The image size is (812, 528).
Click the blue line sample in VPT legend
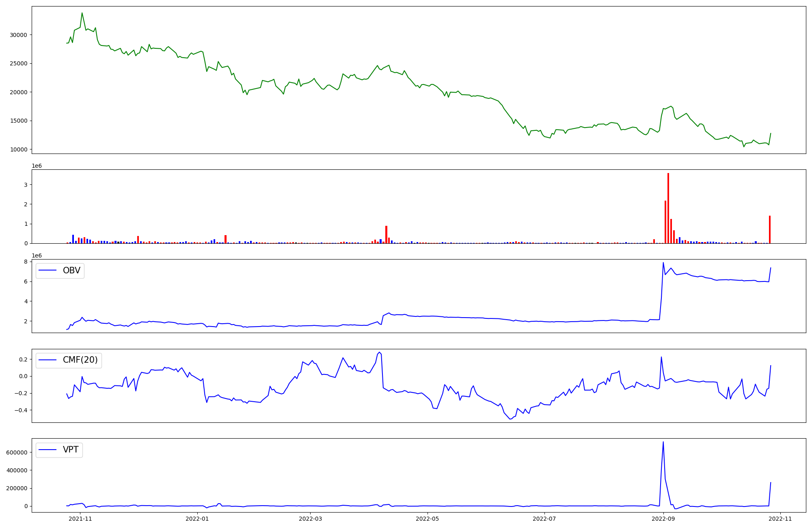[48, 450]
